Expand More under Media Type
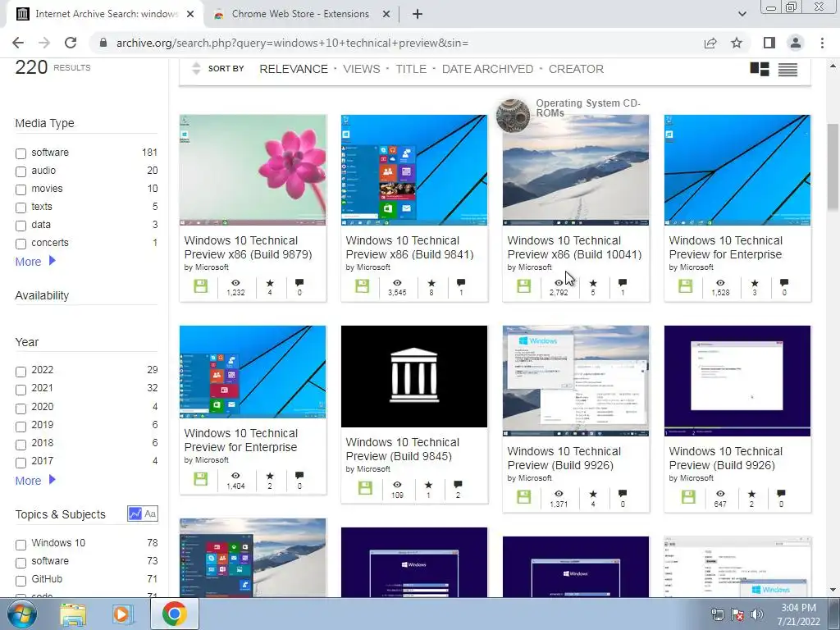 pos(35,262)
